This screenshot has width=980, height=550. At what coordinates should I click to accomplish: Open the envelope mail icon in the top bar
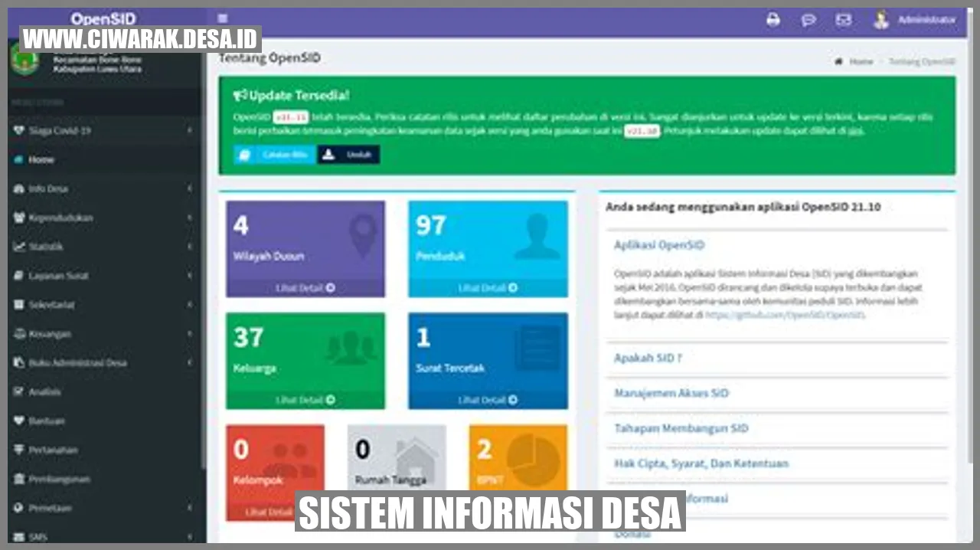click(844, 20)
